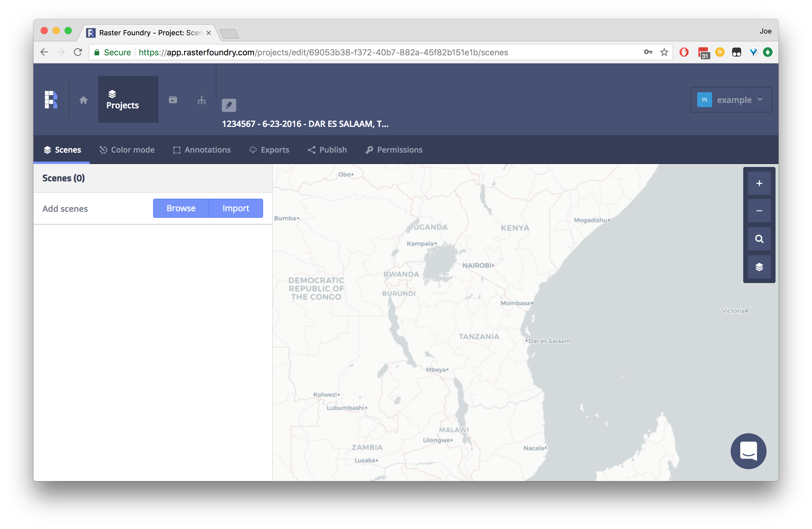Viewport: 812px width, 529px height.
Task: Open the Annotations tab
Action: click(202, 150)
